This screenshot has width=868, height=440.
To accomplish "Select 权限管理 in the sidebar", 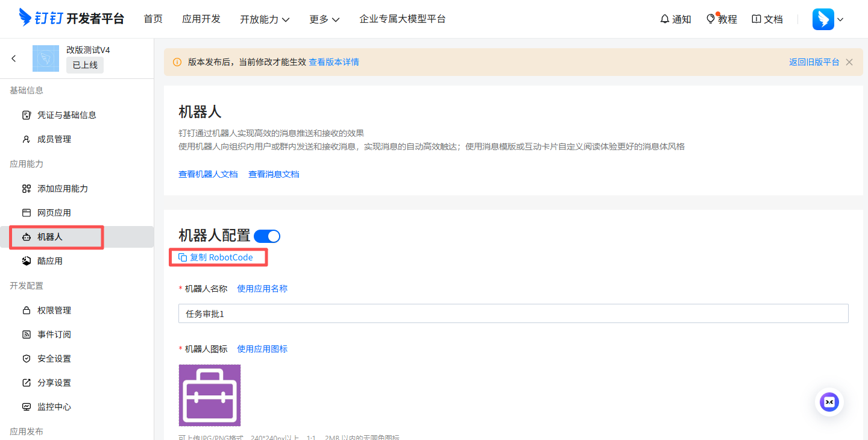I will (x=54, y=310).
